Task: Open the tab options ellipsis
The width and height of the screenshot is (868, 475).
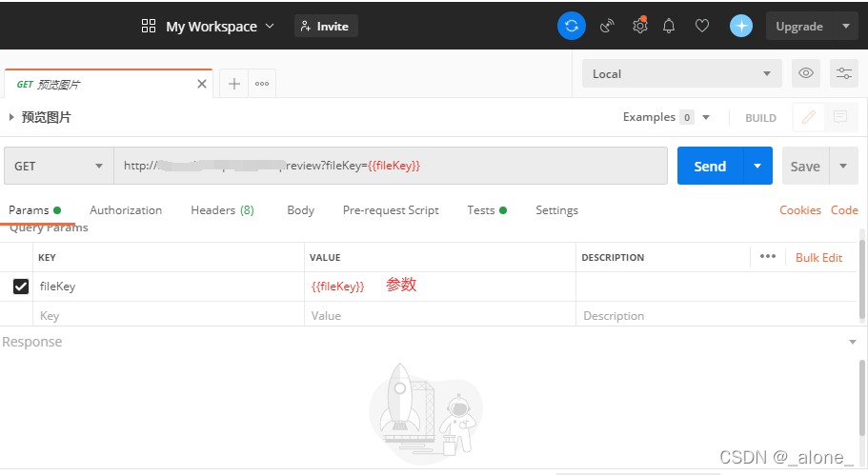Action: [262, 84]
